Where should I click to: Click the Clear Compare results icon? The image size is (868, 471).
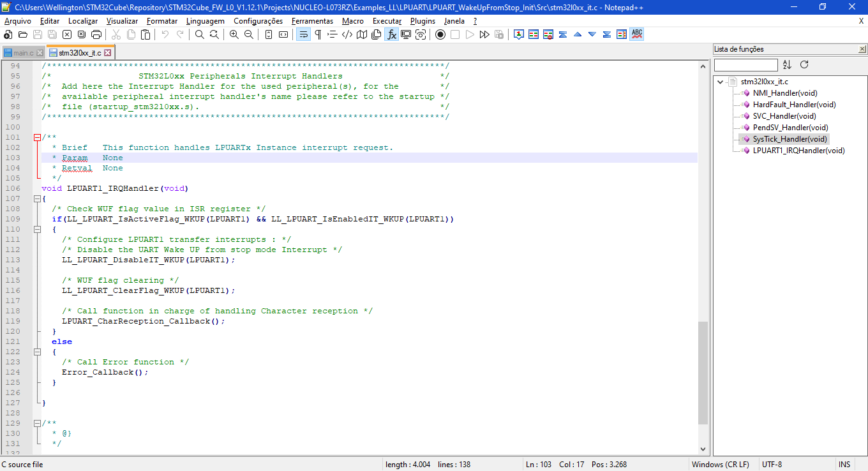click(x=548, y=34)
